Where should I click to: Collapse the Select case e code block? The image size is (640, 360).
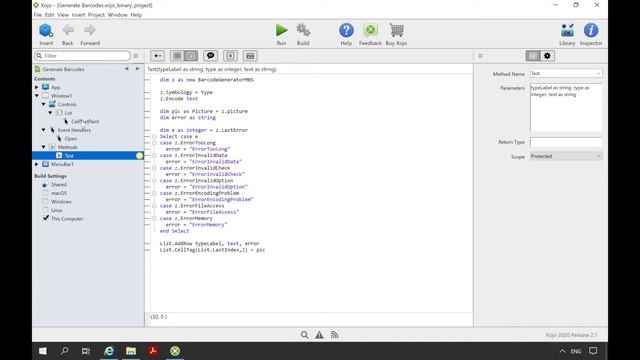154,137
